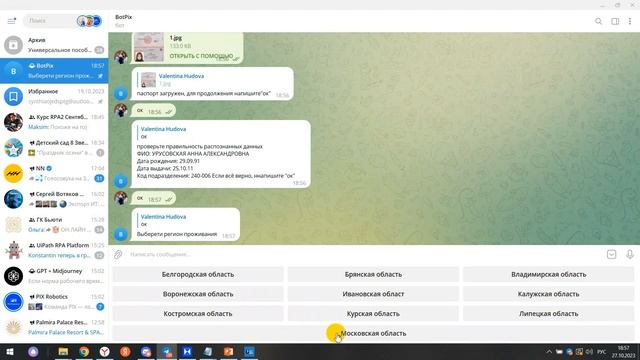Open the three-dot chat options menu
This screenshot has height=360, width=640.
[630, 21]
